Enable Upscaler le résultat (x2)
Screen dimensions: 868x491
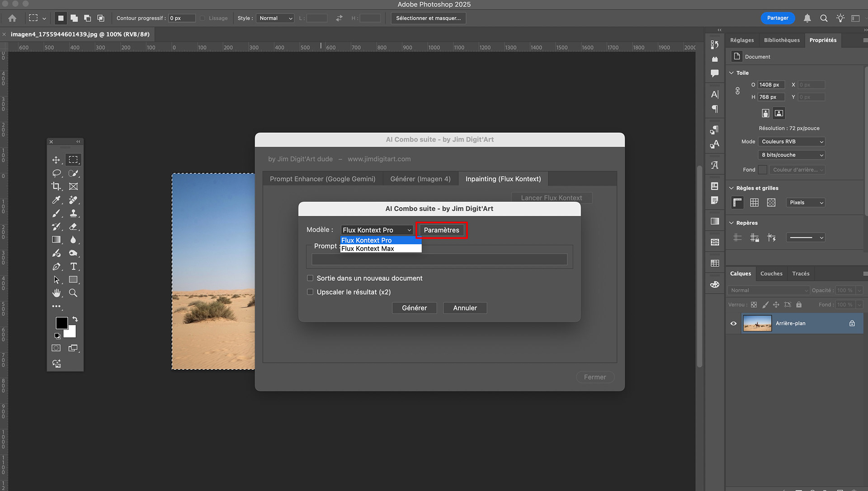pos(310,292)
